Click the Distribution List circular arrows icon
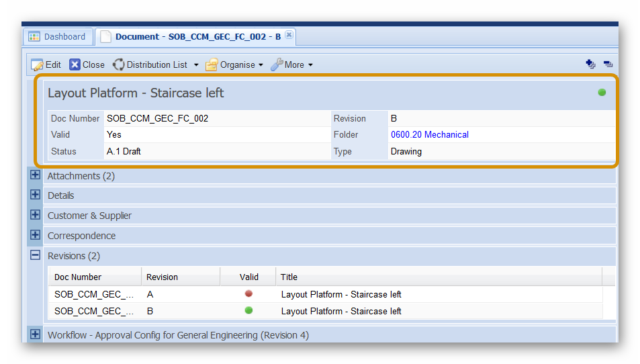The height and width of the screenshot is (364, 640). click(119, 64)
